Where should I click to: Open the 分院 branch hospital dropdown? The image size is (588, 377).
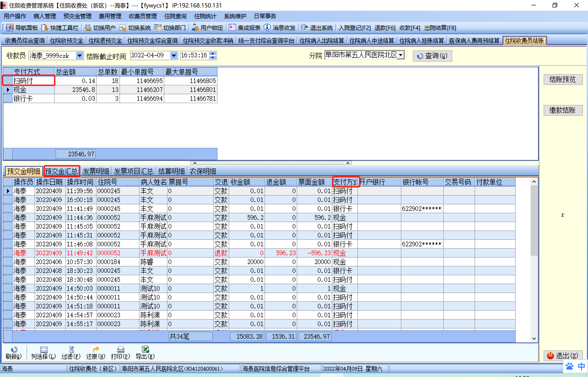pos(400,55)
